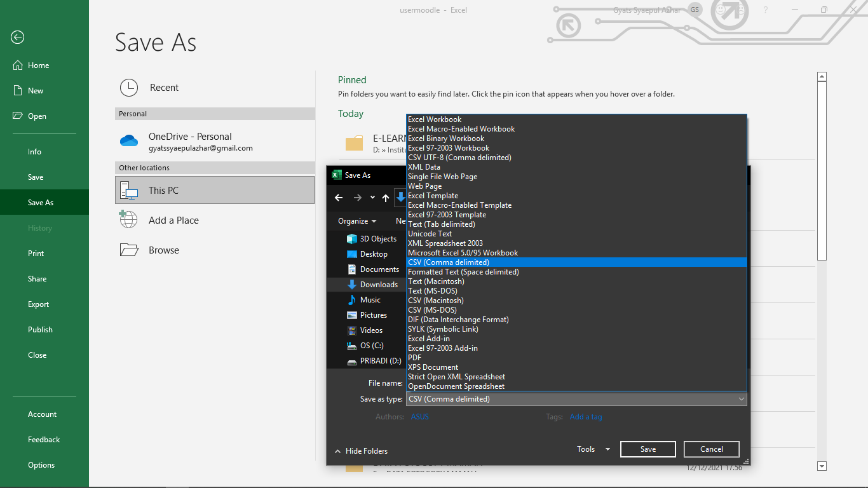Open Share in backstage sidebar
The height and width of the screenshot is (488, 868).
tap(44, 279)
